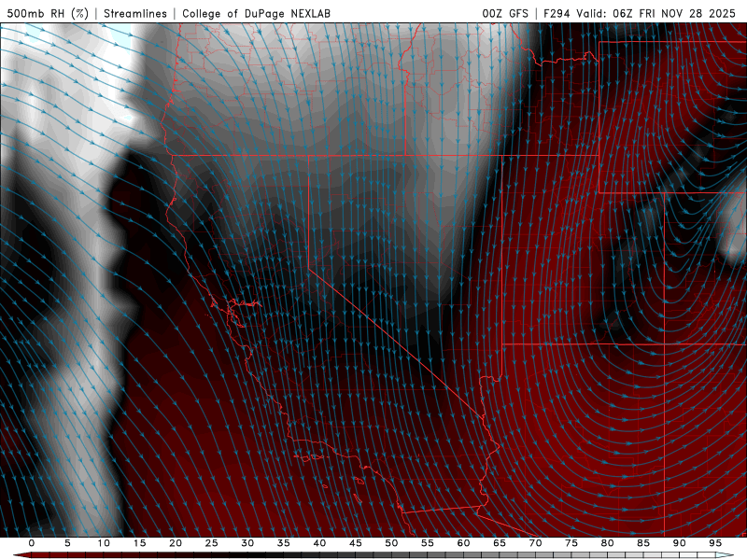Click the "College of DuPage NEXLAB" credit text
This screenshot has width=747, height=560.
[256, 13]
